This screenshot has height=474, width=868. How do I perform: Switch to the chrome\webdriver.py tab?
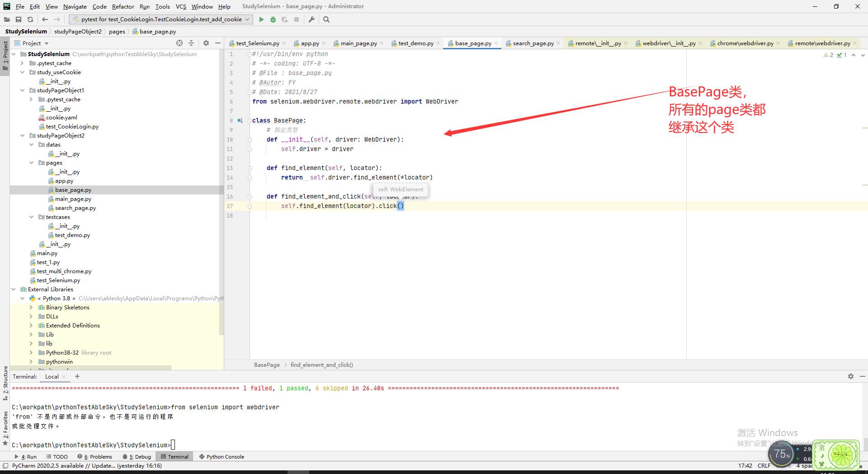(x=745, y=43)
